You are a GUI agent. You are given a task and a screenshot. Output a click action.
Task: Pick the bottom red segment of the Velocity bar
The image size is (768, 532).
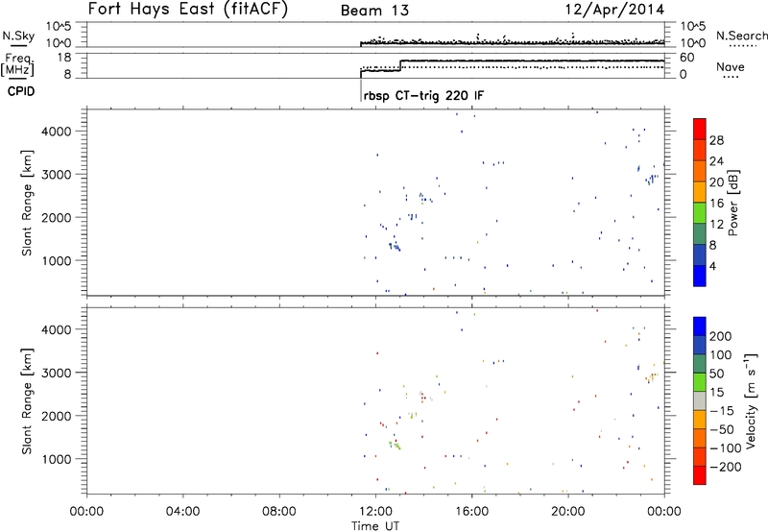[x=700, y=475]
